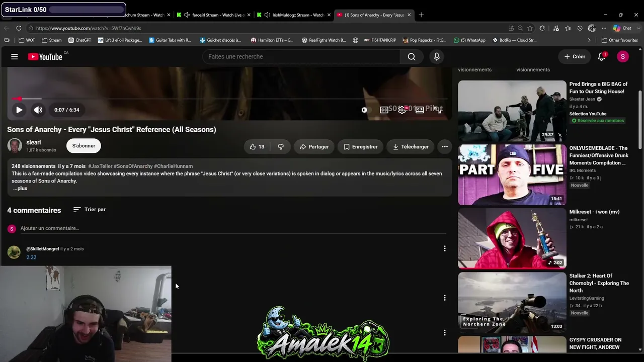
Task: Open the Milkreset i won thumbnail
Action: (x=512, y=238)
